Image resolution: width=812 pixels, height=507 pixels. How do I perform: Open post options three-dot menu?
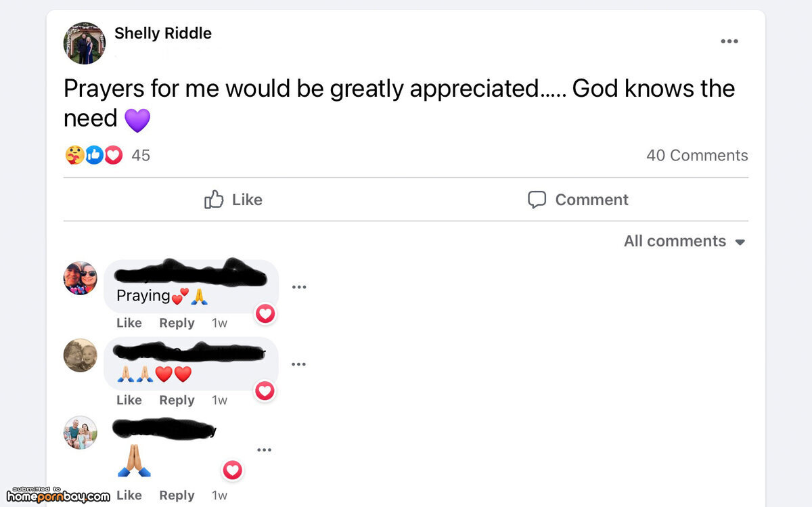[729, 42]
